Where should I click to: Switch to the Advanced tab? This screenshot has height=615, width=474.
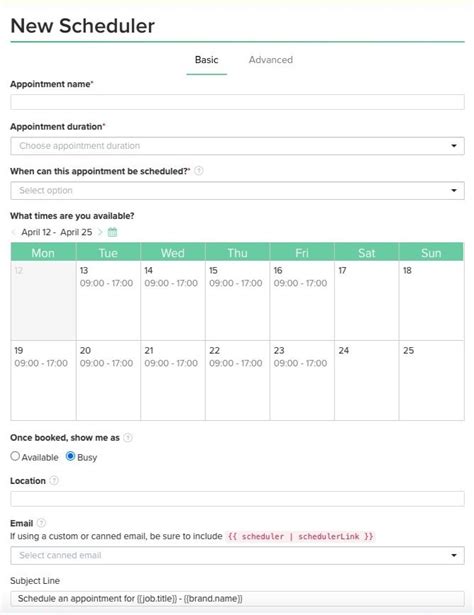(x=271, y=60)
